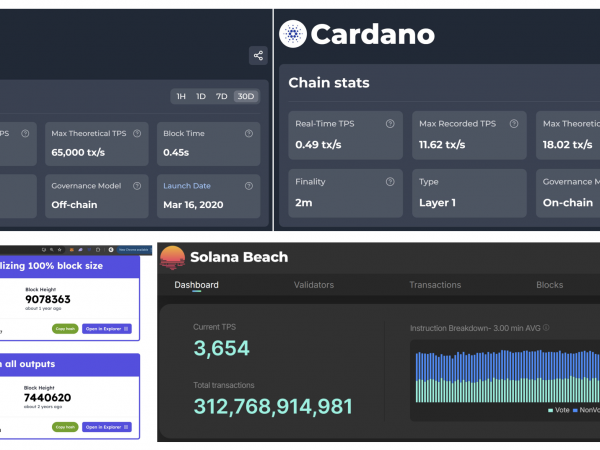Click the Mar 16, 2020 date value
Image resolution: width=600 pixels, height=450 pixels.
pos(193,205)
